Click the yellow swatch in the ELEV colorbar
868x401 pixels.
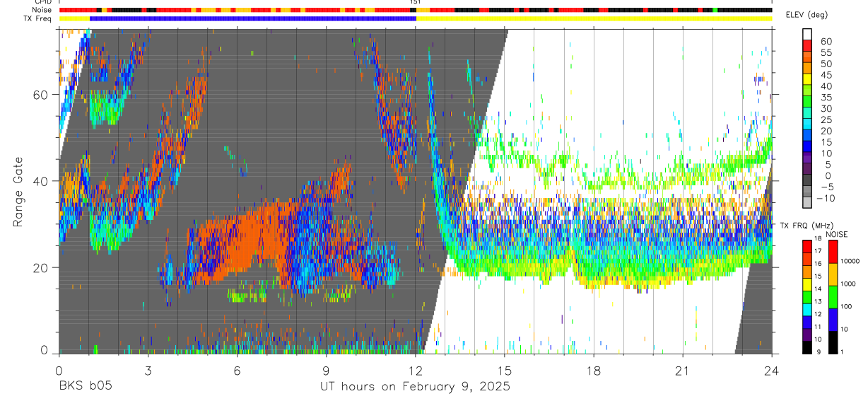coord(808,79)
